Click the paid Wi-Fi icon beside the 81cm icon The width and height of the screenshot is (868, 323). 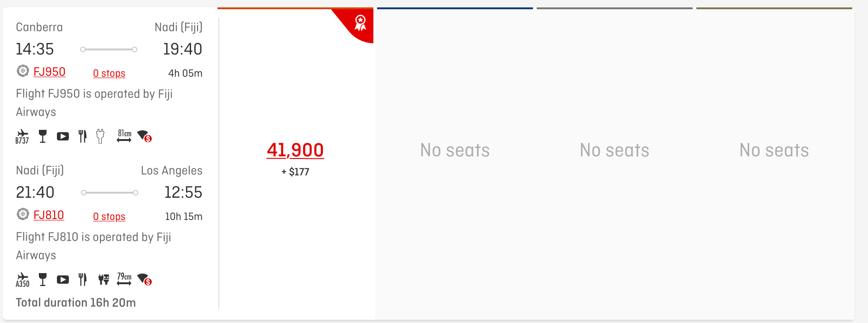point(145,136)
